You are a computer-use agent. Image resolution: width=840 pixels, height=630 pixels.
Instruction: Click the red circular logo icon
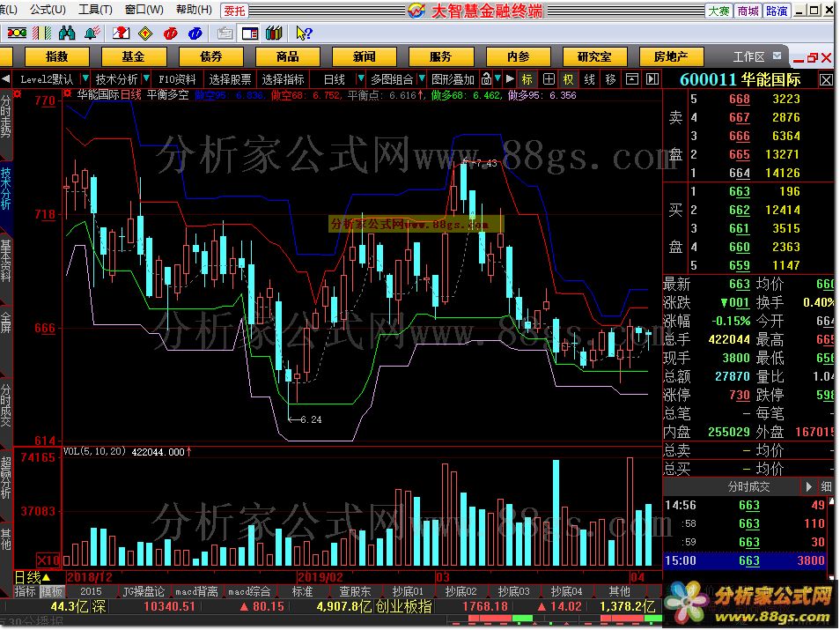pos(170,33)
